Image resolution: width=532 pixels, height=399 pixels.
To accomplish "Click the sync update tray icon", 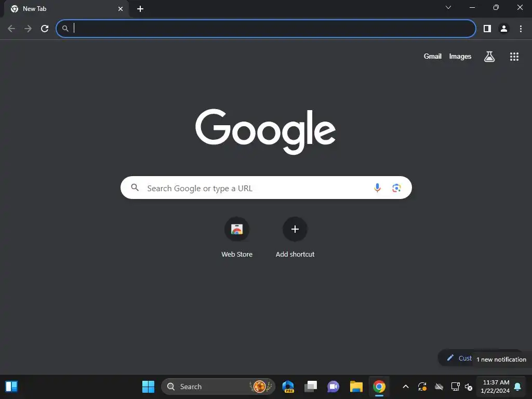I will pyautogui.click(x=422, y=387).
